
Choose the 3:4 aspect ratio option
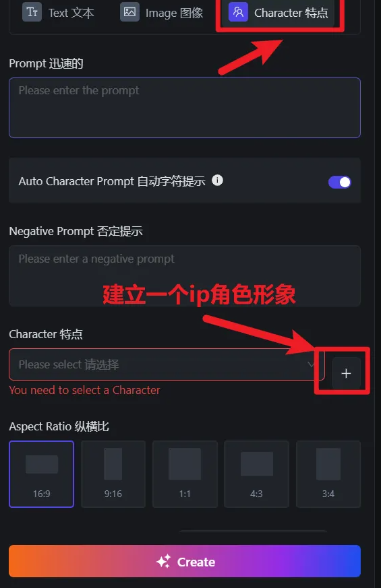328,474
